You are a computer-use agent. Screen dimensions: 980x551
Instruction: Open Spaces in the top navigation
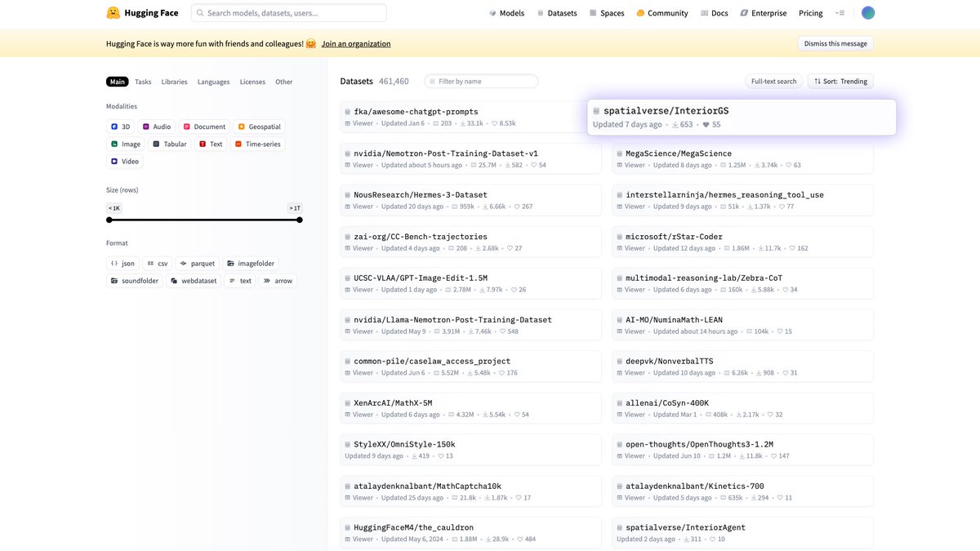(x=607, y=13)
